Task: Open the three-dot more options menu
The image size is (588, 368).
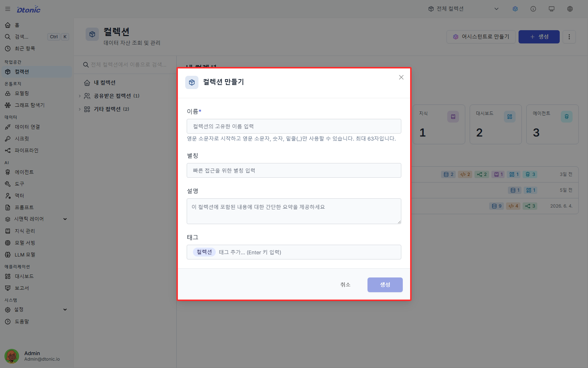Action: click(x=569, y=37)
